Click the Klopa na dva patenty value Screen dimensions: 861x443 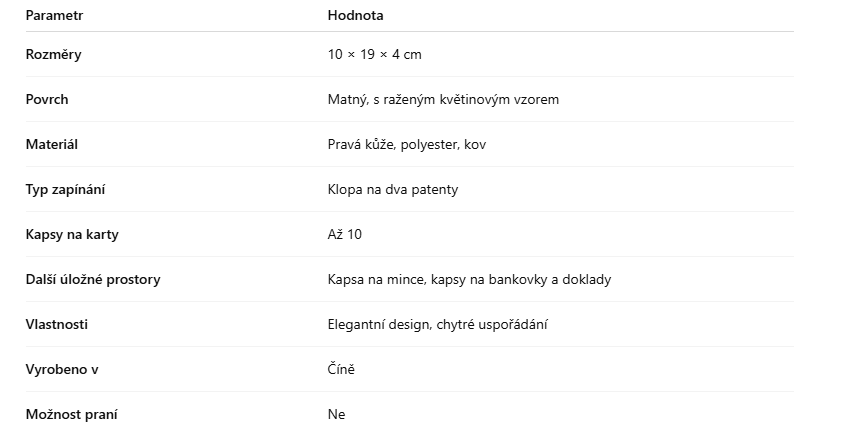(x=393, y=189)
